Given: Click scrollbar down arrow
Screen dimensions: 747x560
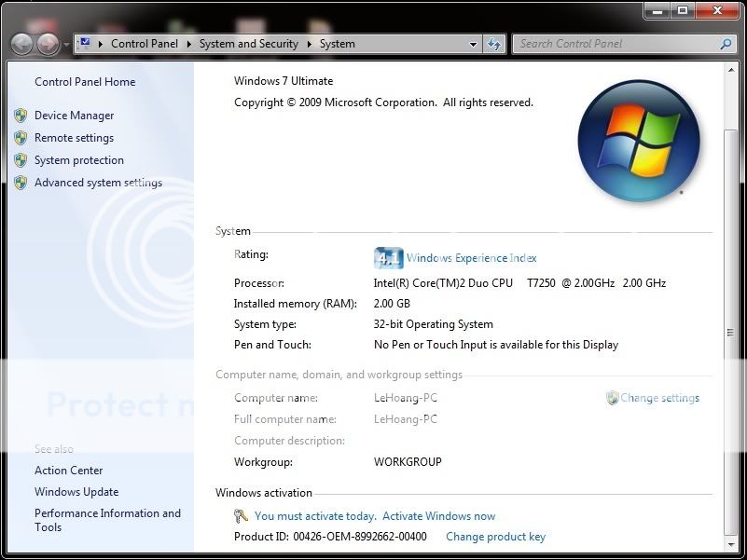Looking at the screenshot, I should tap(731, 544).
